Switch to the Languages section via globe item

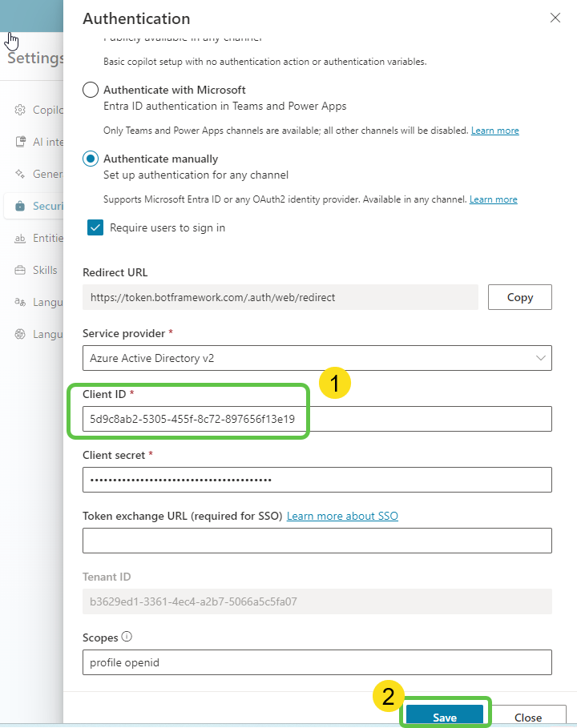click(x=18, y=334)
